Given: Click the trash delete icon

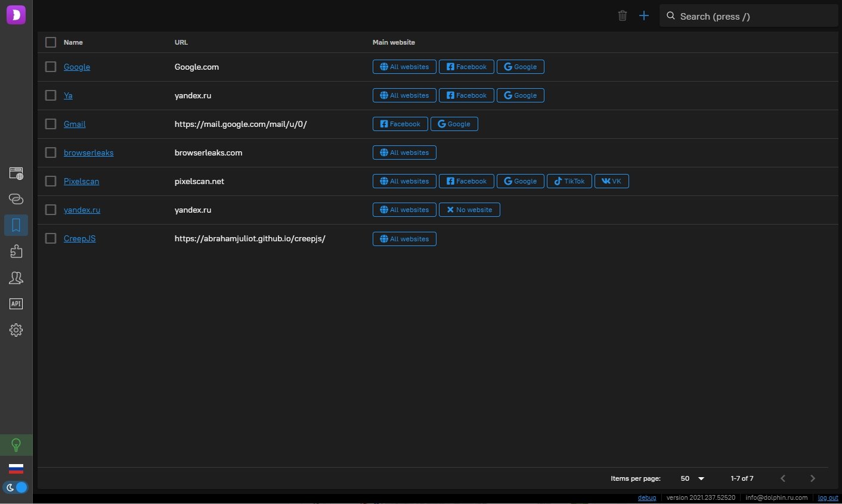Looking at the screenshot, I should (623, 16).
